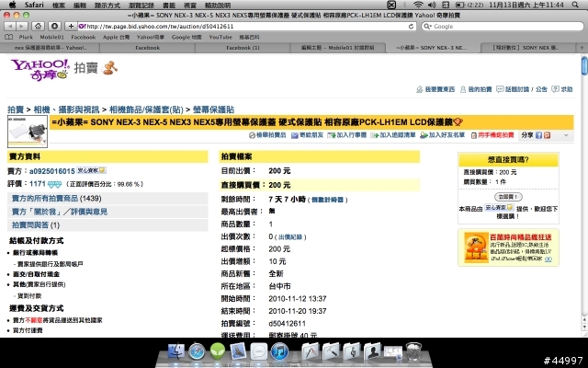
Task: Open seller a0925016015 profile link
Action: pyautogui.click(x=52, y=171)
